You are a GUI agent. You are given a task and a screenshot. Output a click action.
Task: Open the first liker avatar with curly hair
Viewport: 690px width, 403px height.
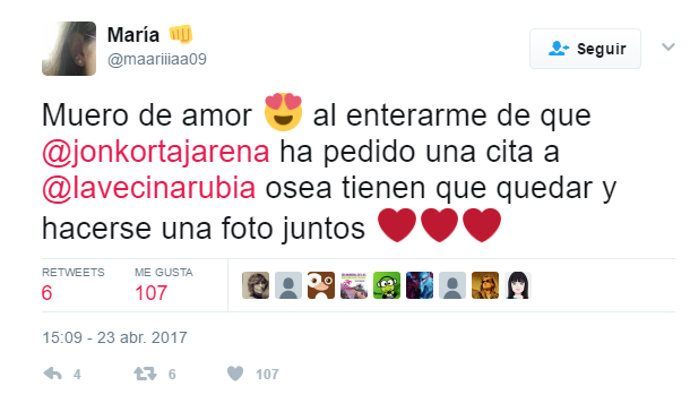pos(256,286)
